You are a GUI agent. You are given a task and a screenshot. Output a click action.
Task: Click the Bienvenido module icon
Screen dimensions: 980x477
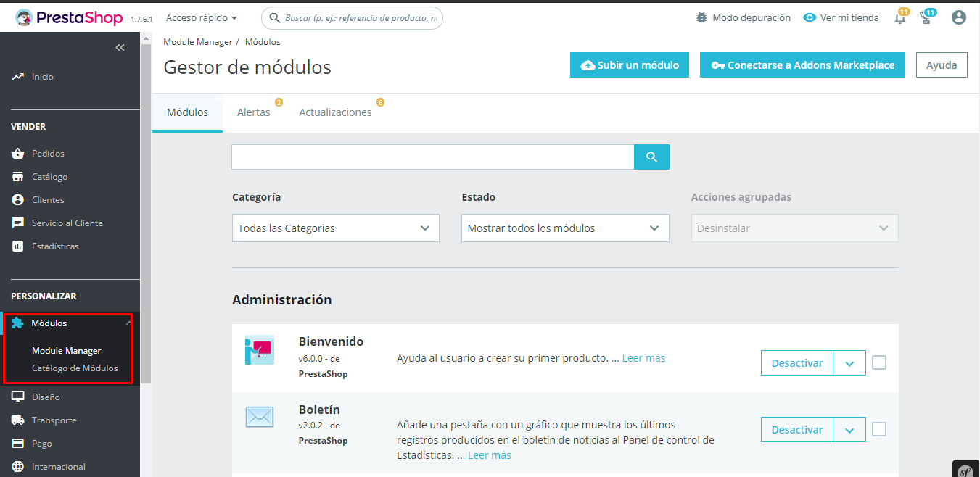click(259, 351)
